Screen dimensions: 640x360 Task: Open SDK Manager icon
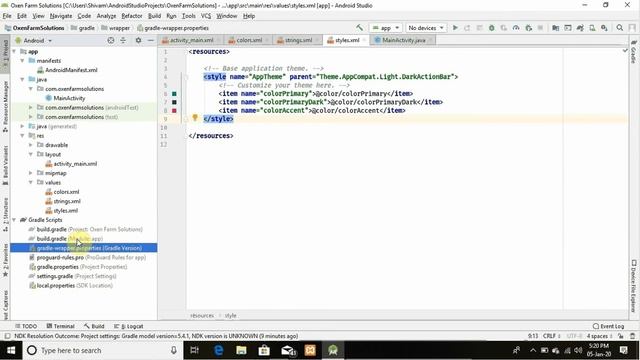pos(604,28)
